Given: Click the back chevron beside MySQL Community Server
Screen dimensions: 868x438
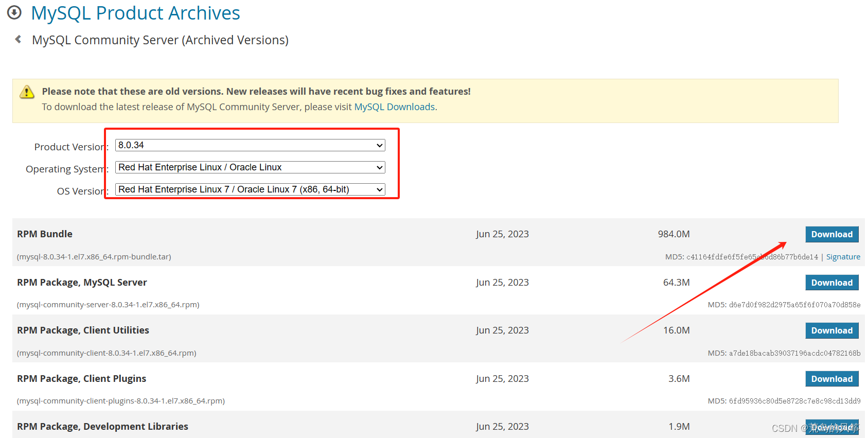Looking at the screenshot, I should tap(18, 39).
